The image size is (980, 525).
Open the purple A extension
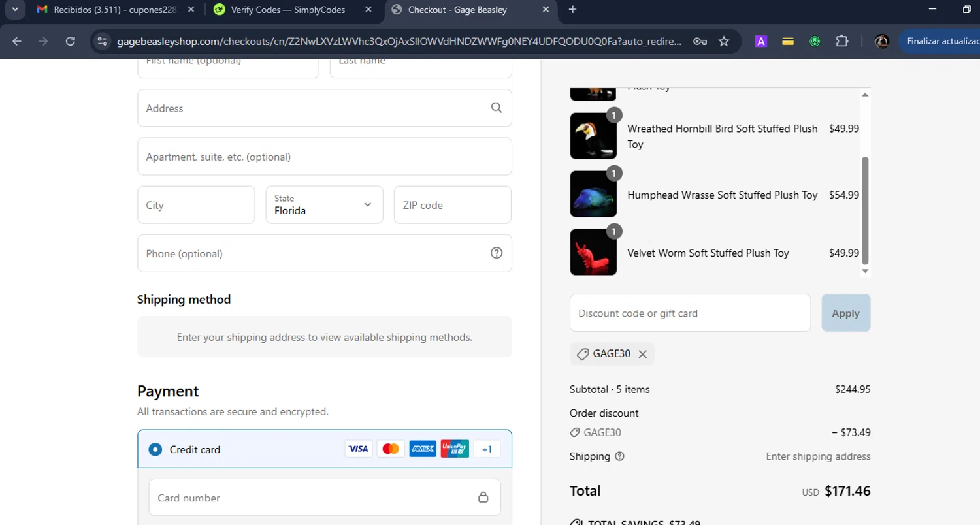coord(760,41)
